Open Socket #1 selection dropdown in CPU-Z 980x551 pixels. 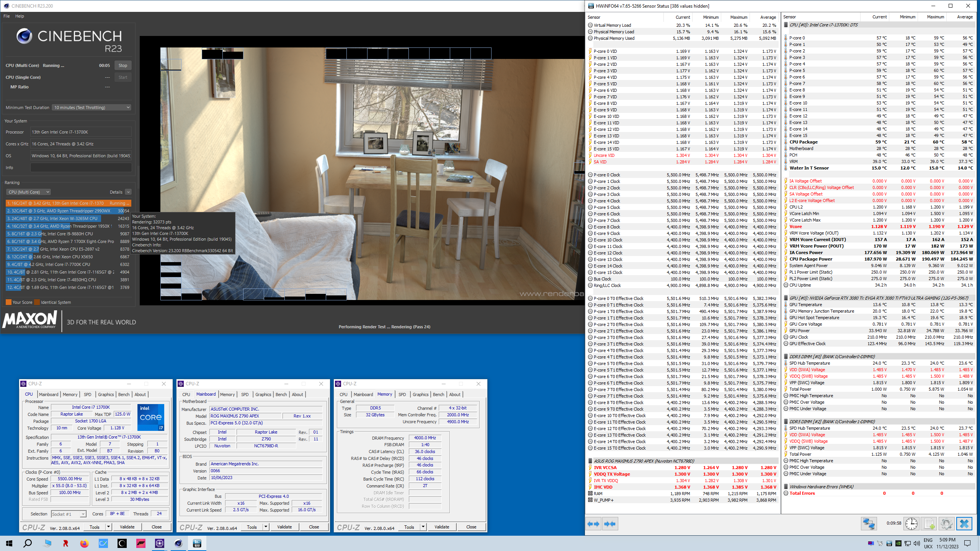[x=69, y=514]
